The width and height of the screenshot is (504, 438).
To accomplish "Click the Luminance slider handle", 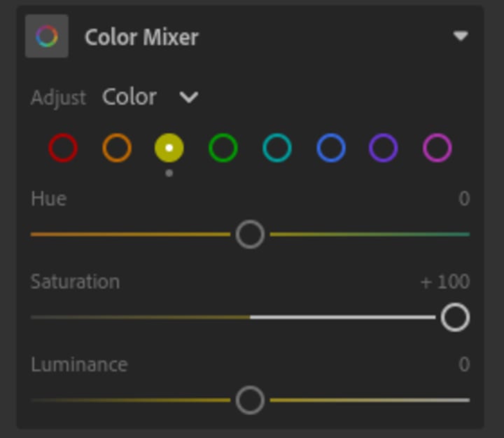I will pos(250,400).
